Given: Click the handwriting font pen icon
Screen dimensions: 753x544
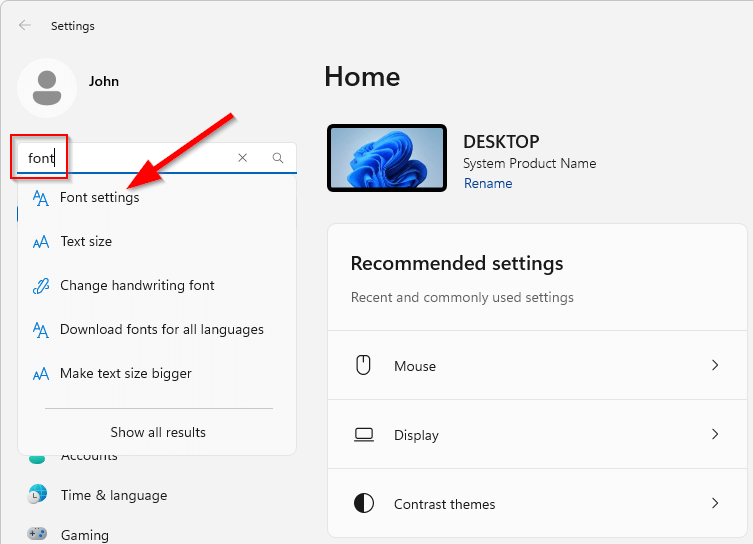Looking at the screenshot, I should click(41, 286).
